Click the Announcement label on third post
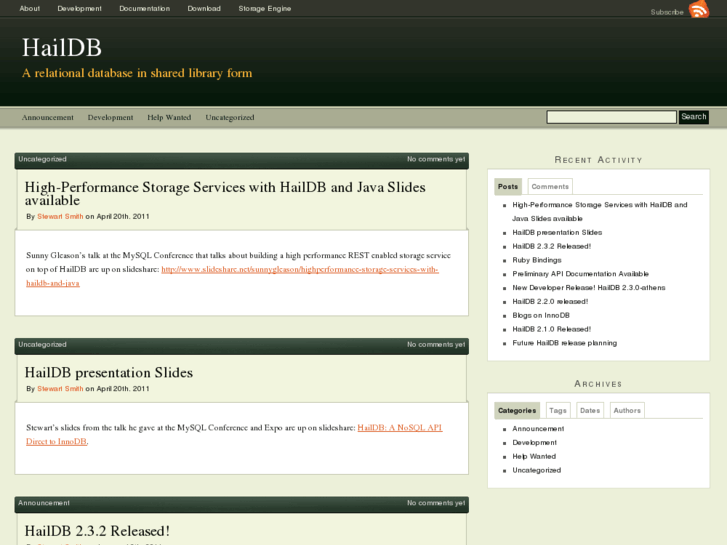Screen dimensions: 727x545 44,503
